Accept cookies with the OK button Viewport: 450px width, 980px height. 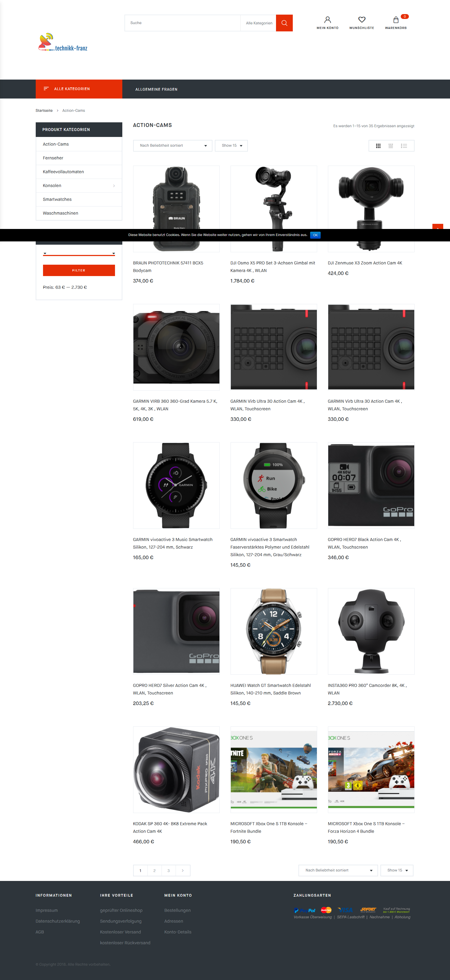tap(315, 235)
